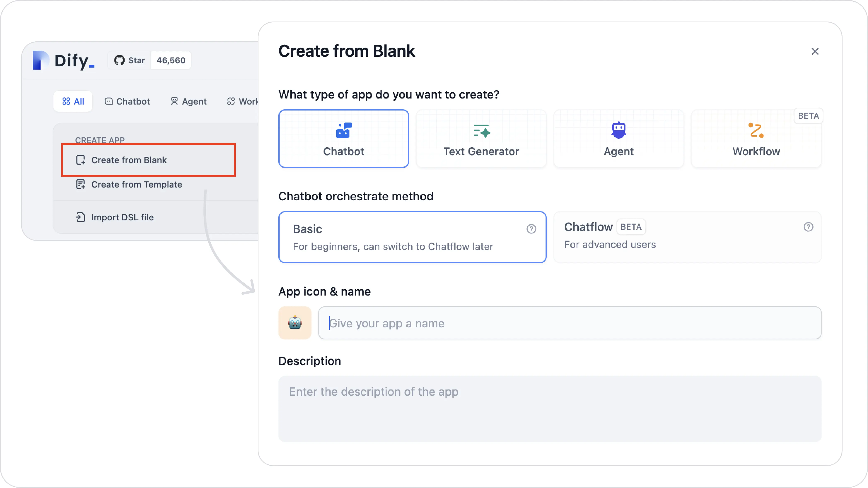This screenshot has height=488, width=868.
Task: Click the BETA badge on Workflow card
Action: 808,116
